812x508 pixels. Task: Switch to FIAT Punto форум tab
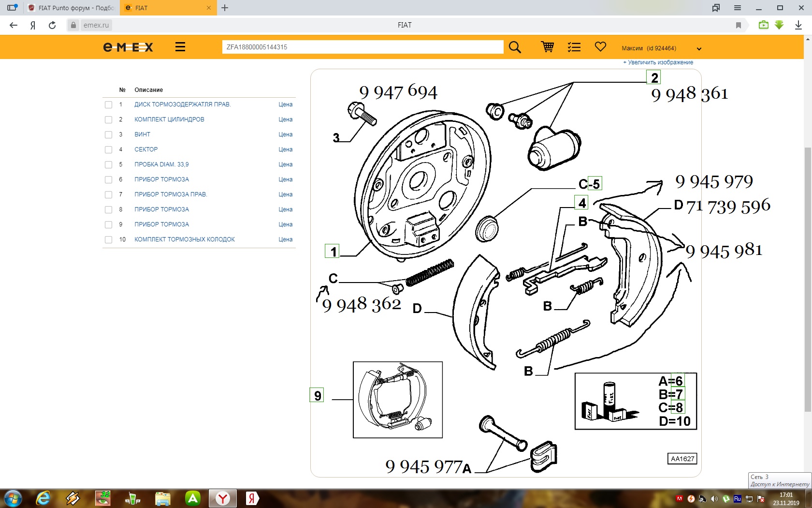point(71,8)
